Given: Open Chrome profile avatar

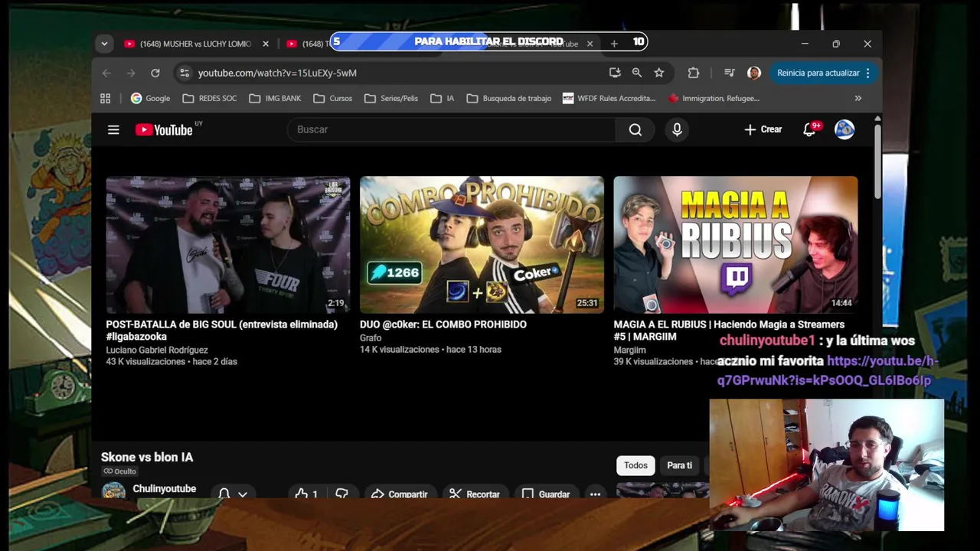Looking at the screenshot, I should click(753, 73).
